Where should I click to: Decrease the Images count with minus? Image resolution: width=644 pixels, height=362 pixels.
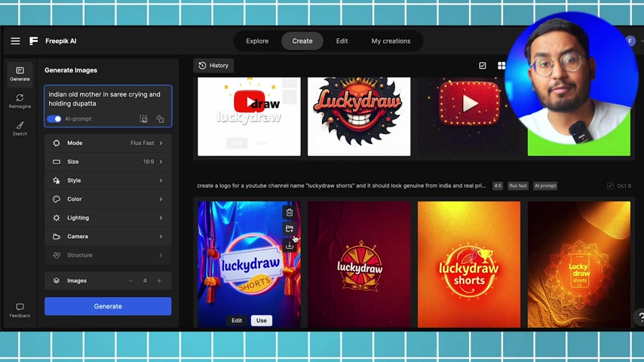pos(130,281)
